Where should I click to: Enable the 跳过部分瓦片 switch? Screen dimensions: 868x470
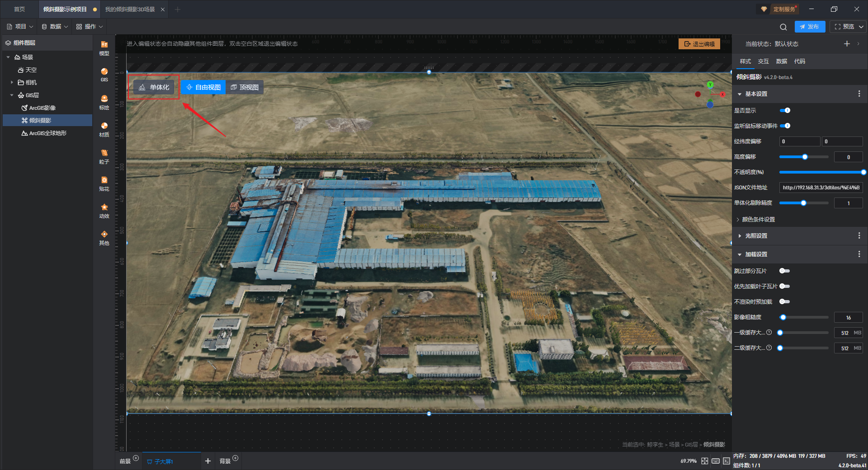pos(784,271)
